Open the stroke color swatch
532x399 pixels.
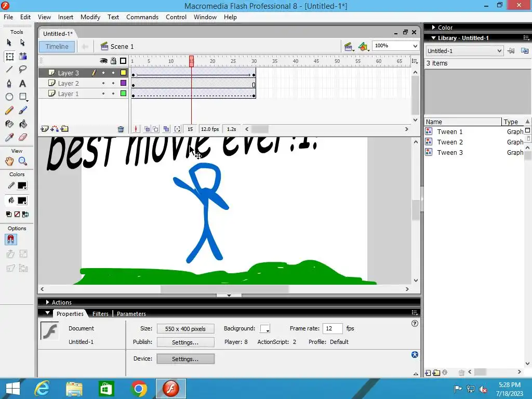coord(22,185)
